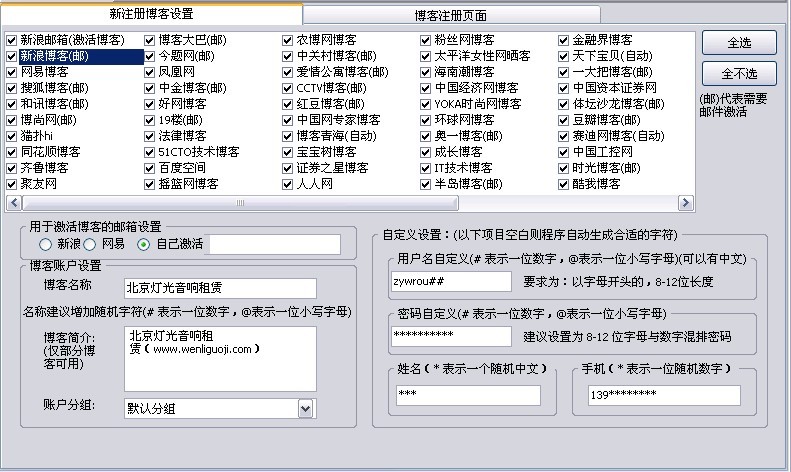
Task: Click the 博客名称 text field
Action: (219, 289)
